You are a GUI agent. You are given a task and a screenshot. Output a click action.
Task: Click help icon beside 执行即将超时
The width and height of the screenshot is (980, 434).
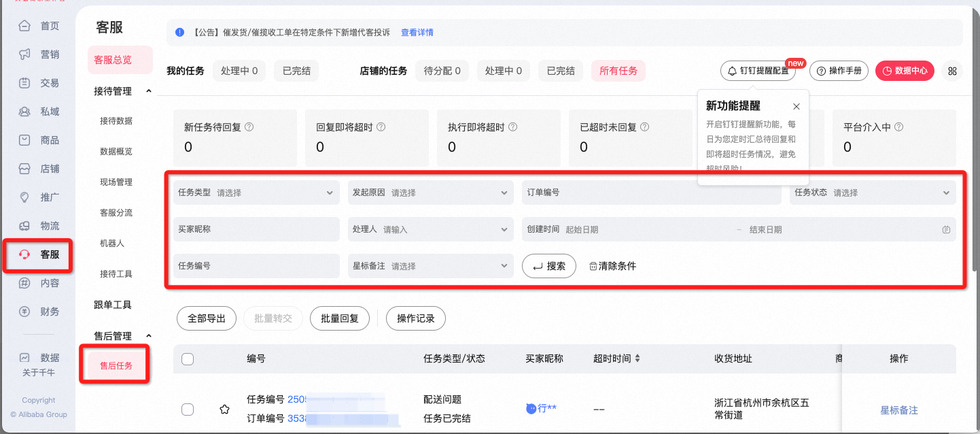[512, 127]
